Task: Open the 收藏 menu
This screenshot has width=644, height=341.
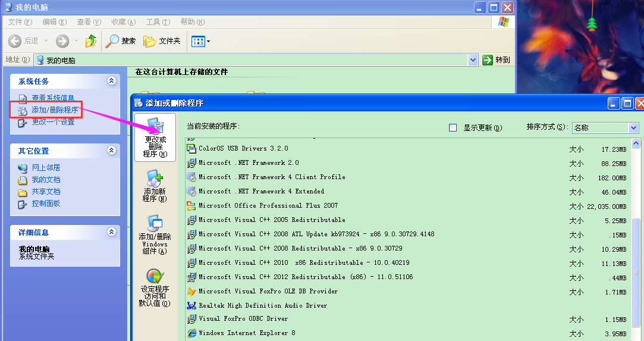Action: coord(124,22)
